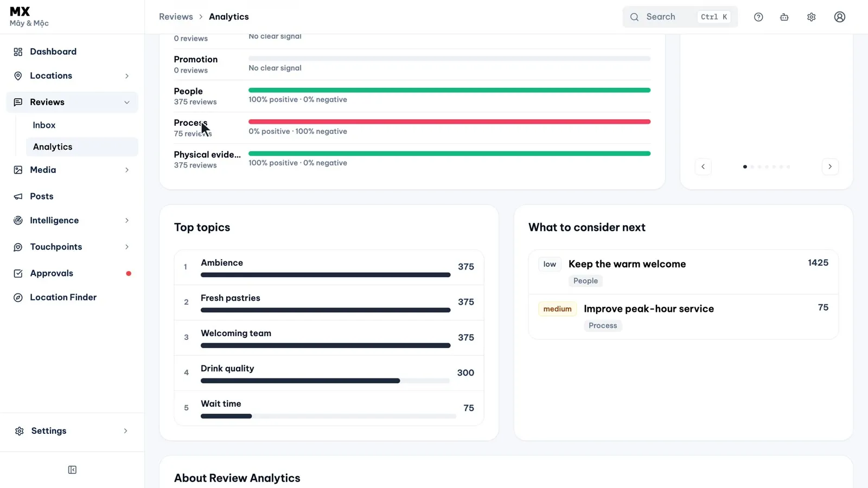Click the Analytics breadcrumb label
The image size is (868, 488).
click(229, 17)
